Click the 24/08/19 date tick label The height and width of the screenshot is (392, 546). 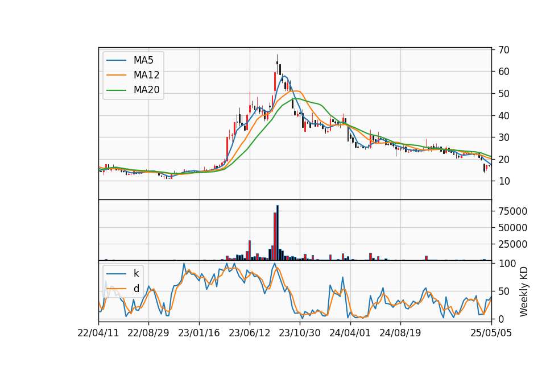point(400,333)
